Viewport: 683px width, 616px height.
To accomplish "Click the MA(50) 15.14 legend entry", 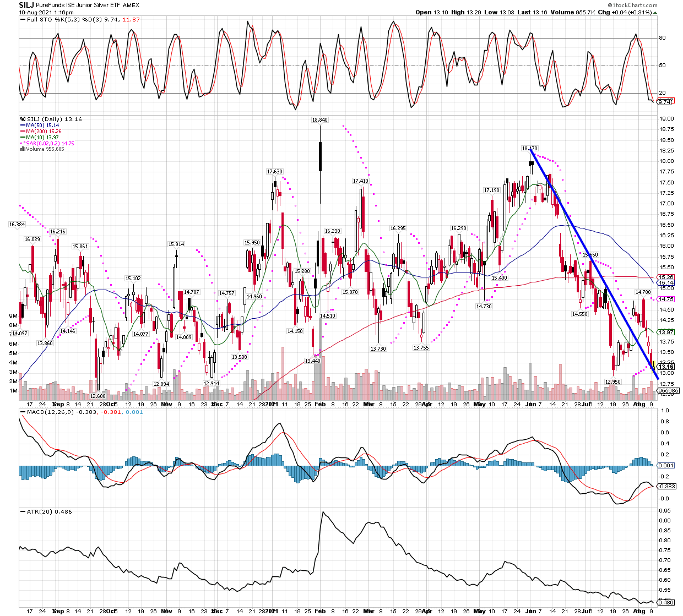I will tap(42, 126).
